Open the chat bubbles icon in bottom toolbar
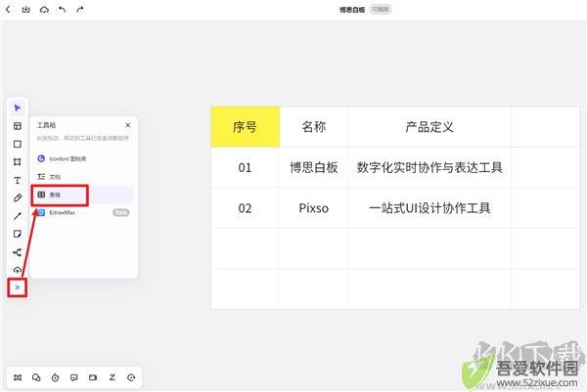The width and height of the screenshot is (587, 392). [36, 377]
